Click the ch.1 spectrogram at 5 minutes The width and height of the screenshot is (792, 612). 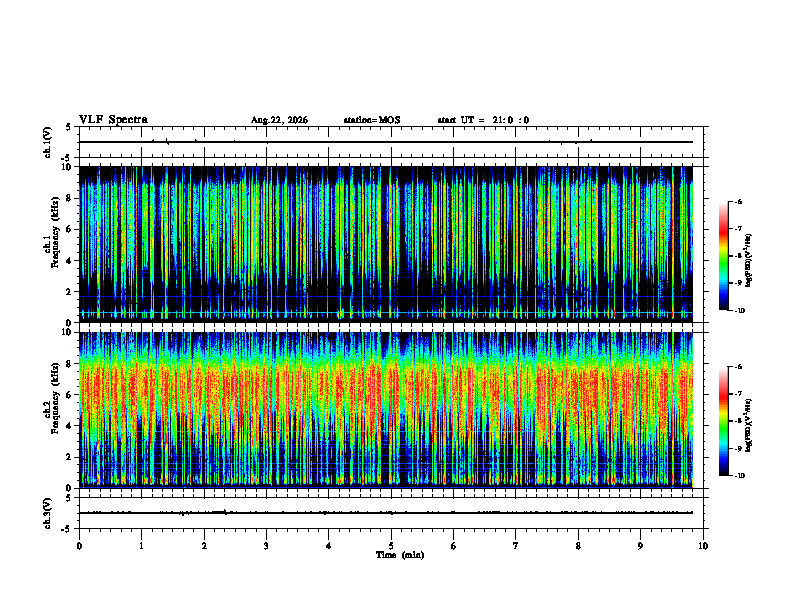coord(391,244)
